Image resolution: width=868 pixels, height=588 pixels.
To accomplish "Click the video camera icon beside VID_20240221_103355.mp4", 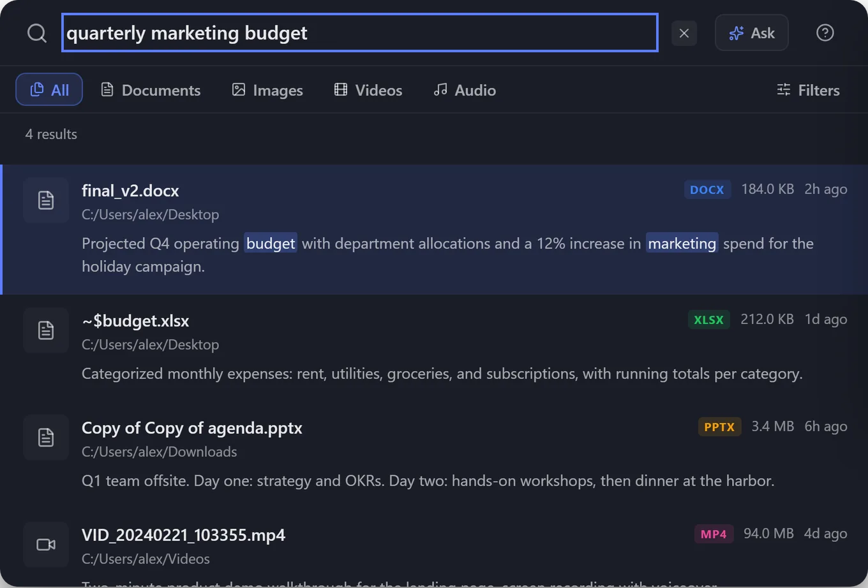I will click(46, 545).
